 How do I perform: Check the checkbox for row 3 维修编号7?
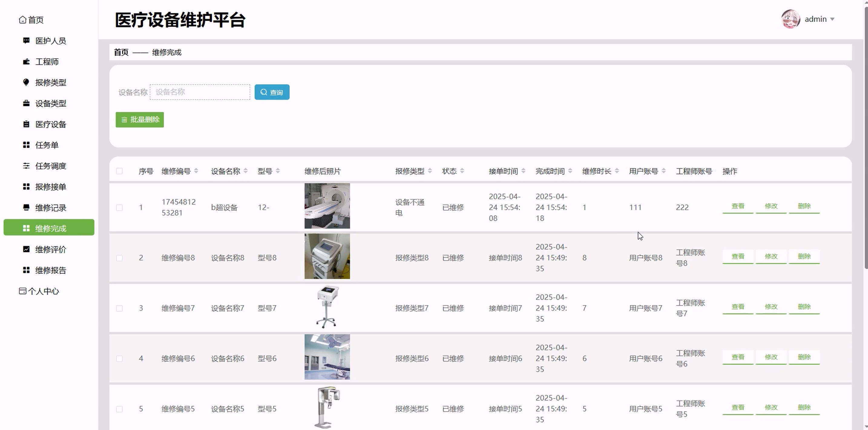pyautogui.click(x=119, y=308)
